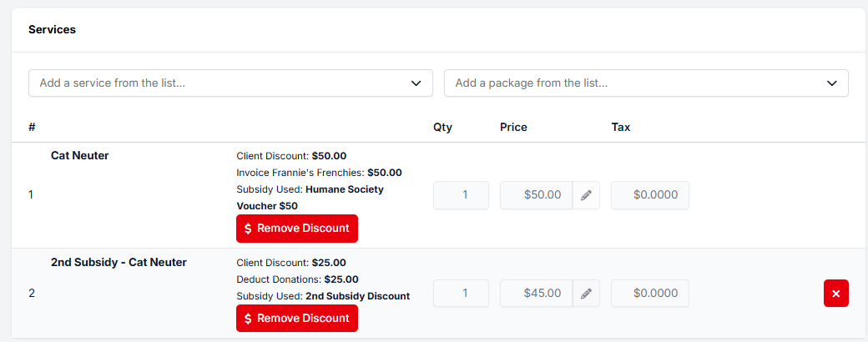Click the Price column header
868x342 pixels.
513,128
